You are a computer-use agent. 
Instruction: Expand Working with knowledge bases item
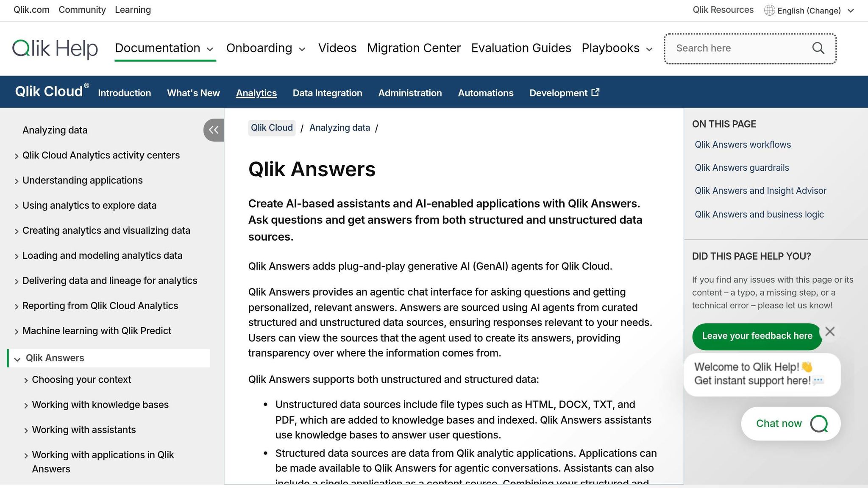[x=26, y=405]
